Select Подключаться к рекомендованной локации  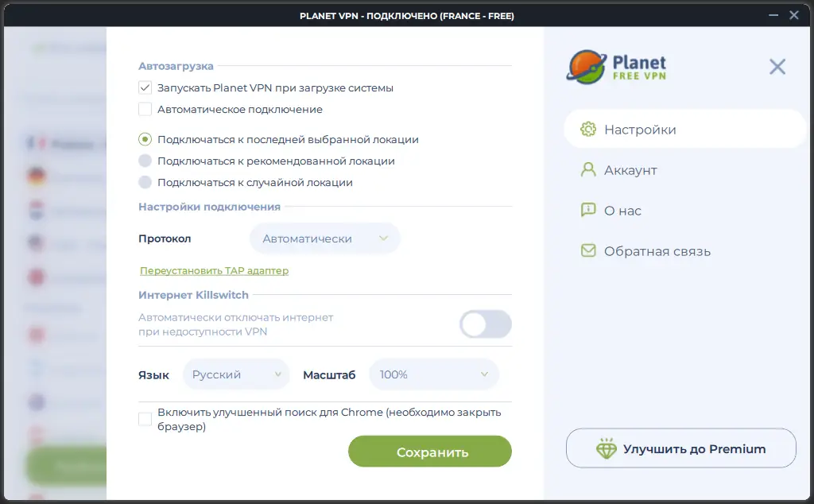(x=145, y=161)
